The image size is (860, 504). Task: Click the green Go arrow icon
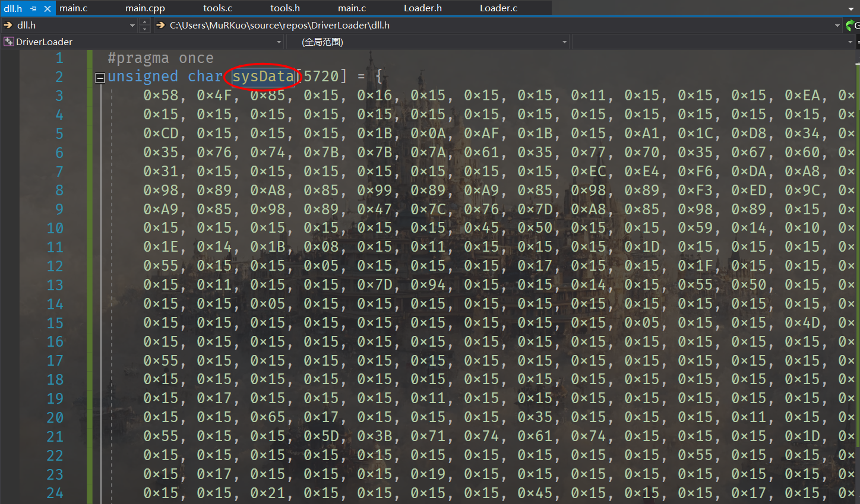click(850, 25)
